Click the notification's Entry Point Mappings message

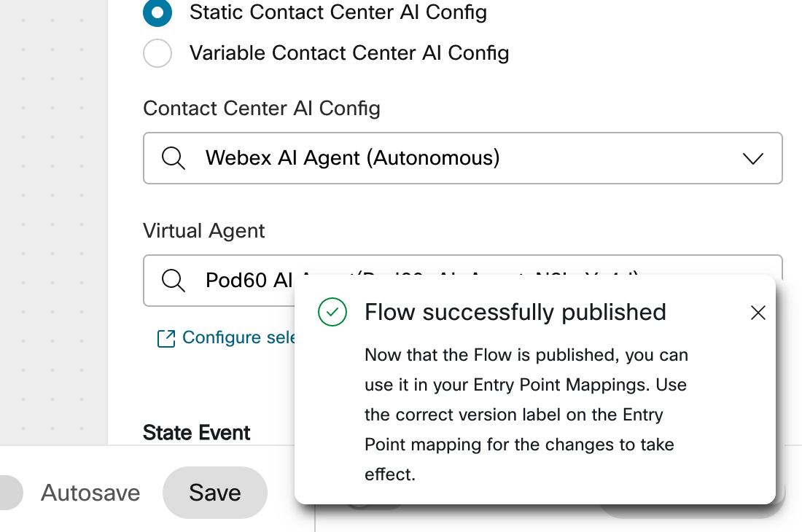coord(526,415)
